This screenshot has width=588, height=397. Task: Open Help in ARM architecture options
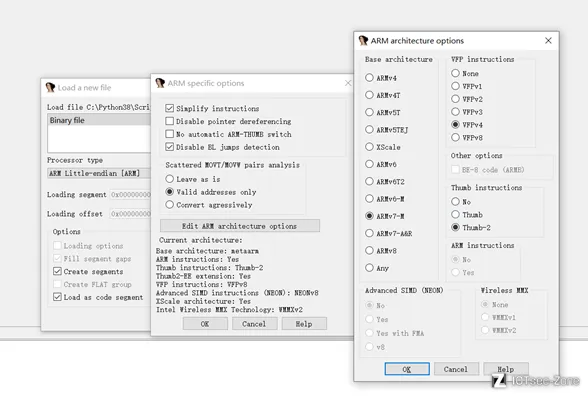tap(506, 369)
